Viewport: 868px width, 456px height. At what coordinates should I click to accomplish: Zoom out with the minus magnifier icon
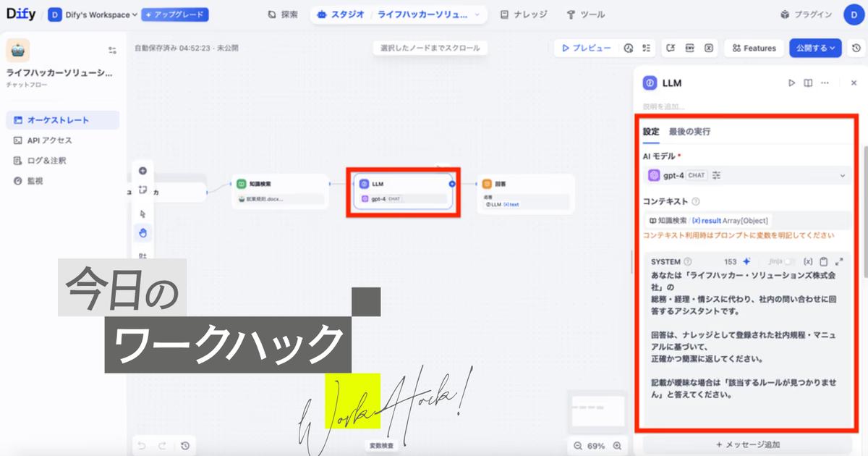[x=576, y=446]
